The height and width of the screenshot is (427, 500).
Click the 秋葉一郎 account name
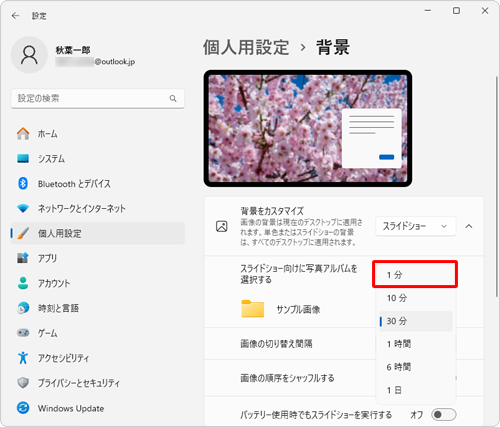point(73,50)
